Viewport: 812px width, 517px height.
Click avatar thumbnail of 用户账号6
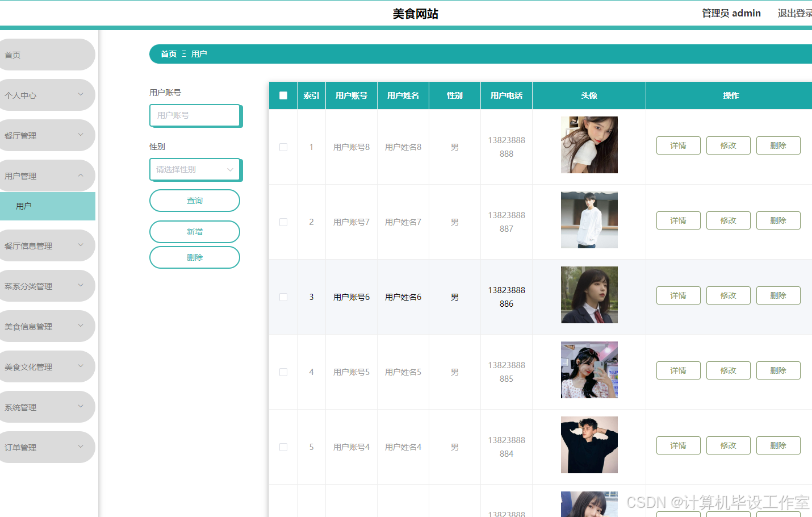tap(589, 295)
